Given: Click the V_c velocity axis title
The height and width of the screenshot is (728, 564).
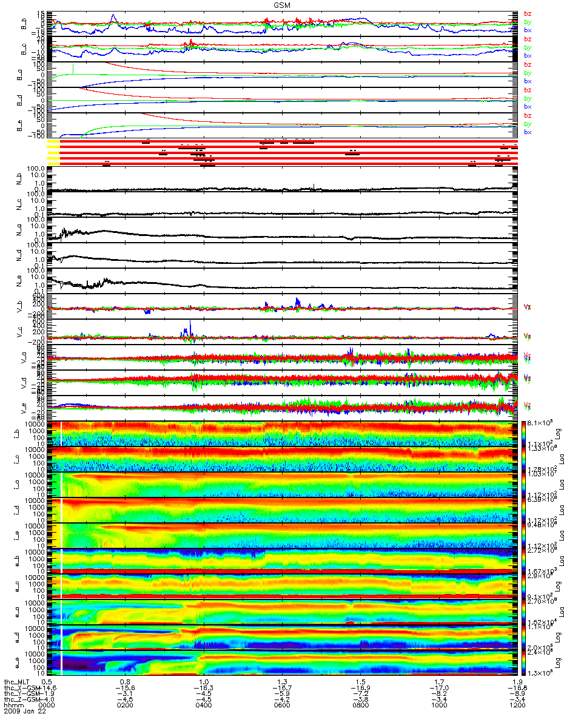Looking at the screenshot, I should [19, 333].
